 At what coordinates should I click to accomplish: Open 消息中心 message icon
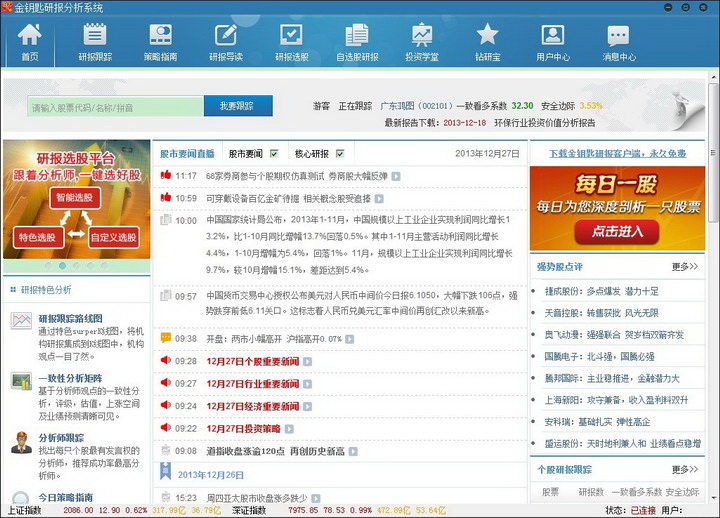618,42
